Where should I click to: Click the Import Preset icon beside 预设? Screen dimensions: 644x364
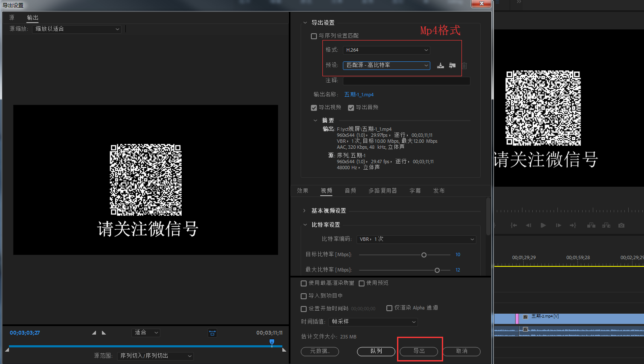click(x=453, y=65)
